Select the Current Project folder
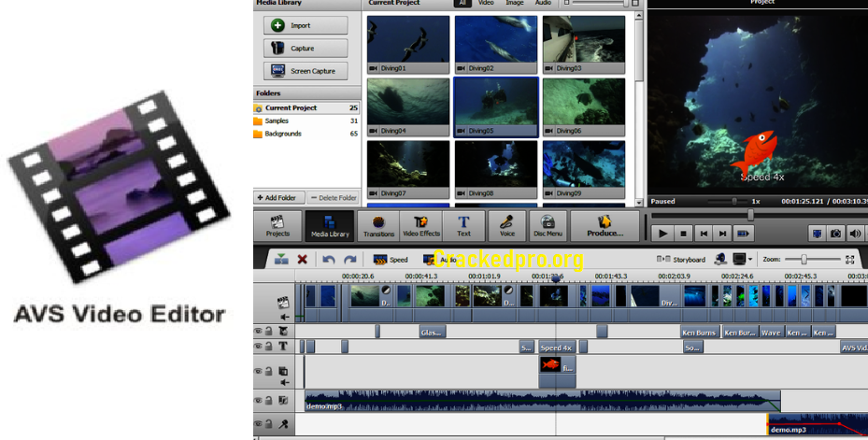The height and width of the screenshot is (440, 868). point(306,108)
